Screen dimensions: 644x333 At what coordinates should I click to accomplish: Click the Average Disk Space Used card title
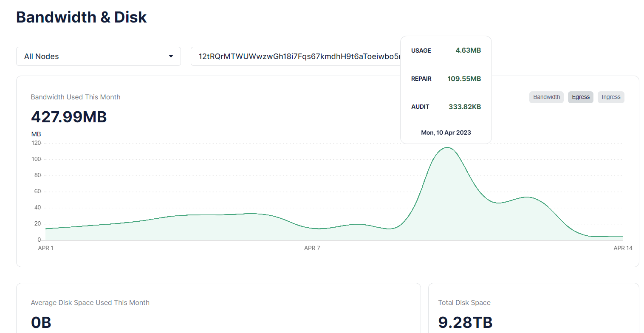[90, 303]
